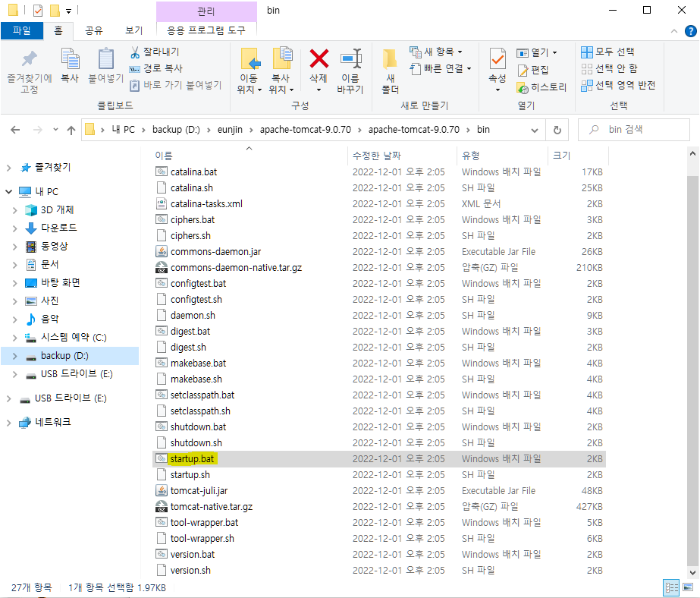
Task: Switch to large icons view in status bar
Action: point(689,587)
